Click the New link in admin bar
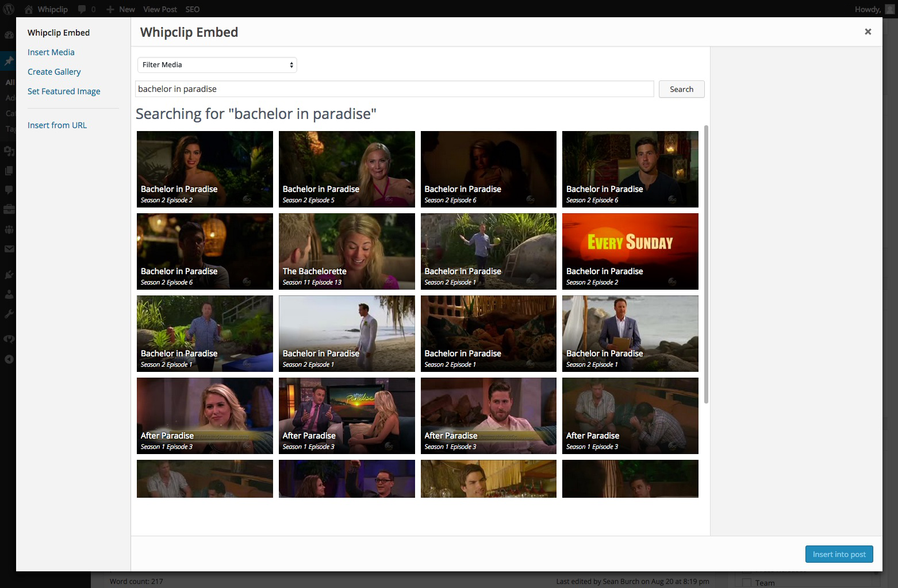 click(x=127, y=9)
